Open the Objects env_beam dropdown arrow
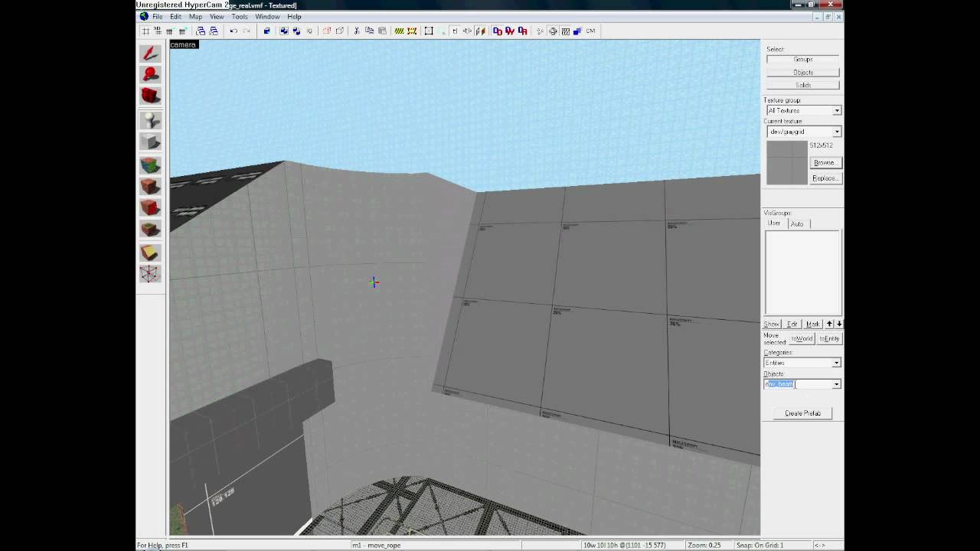 pyautogui.click(x=837, y=384)
